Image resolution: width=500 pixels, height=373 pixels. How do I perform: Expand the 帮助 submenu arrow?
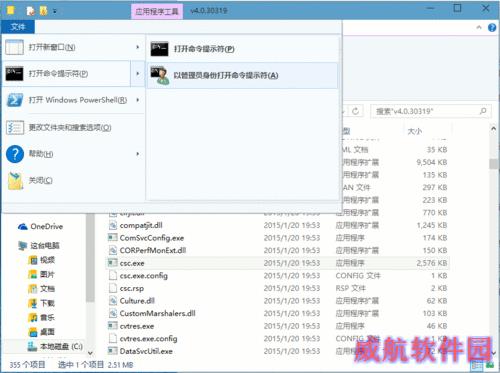click(138, 154)
